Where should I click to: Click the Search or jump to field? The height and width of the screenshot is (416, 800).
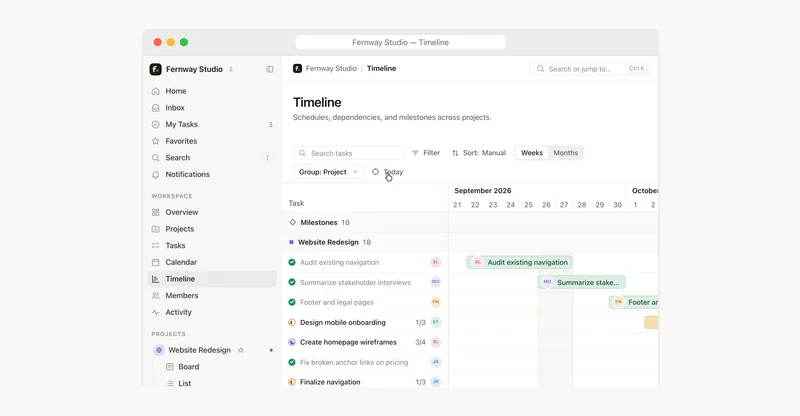[x=590, y=68]
